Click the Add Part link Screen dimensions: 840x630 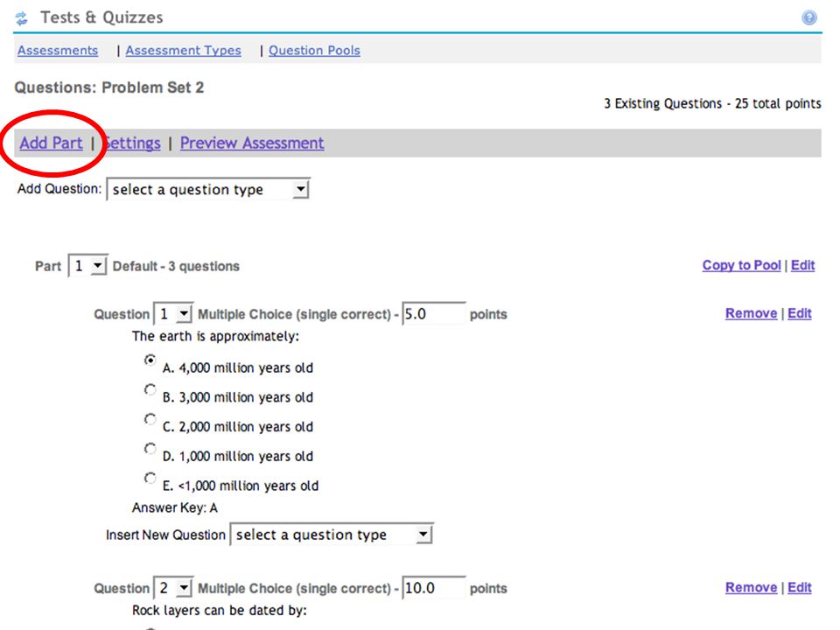tap(52, 143)
